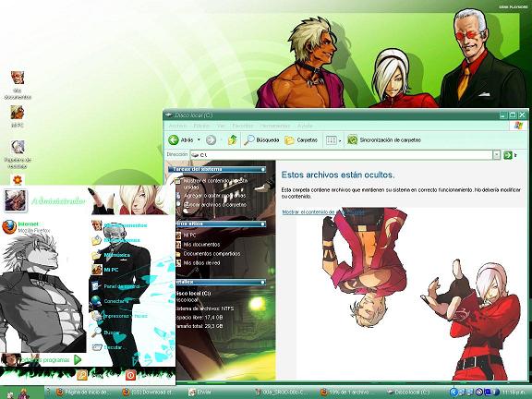
Task: Open the Atrás history dropdown arrow
Action: [x=199, y=139]
